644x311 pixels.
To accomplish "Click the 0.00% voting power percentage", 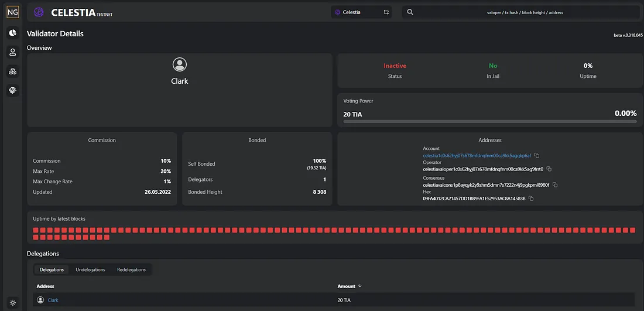I will point(625,114).
